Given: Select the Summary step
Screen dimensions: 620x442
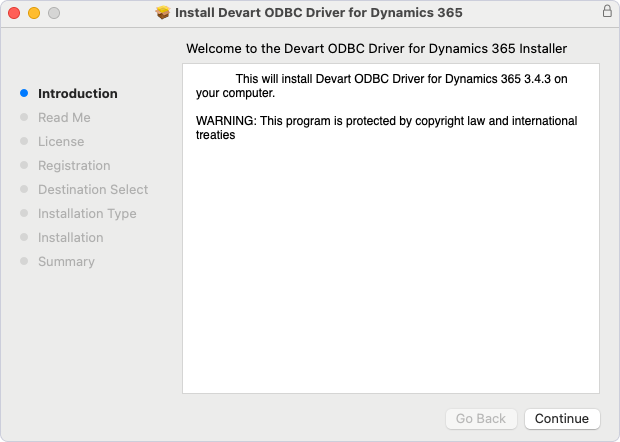Looking at the screenshot, I should coord(66,262).
